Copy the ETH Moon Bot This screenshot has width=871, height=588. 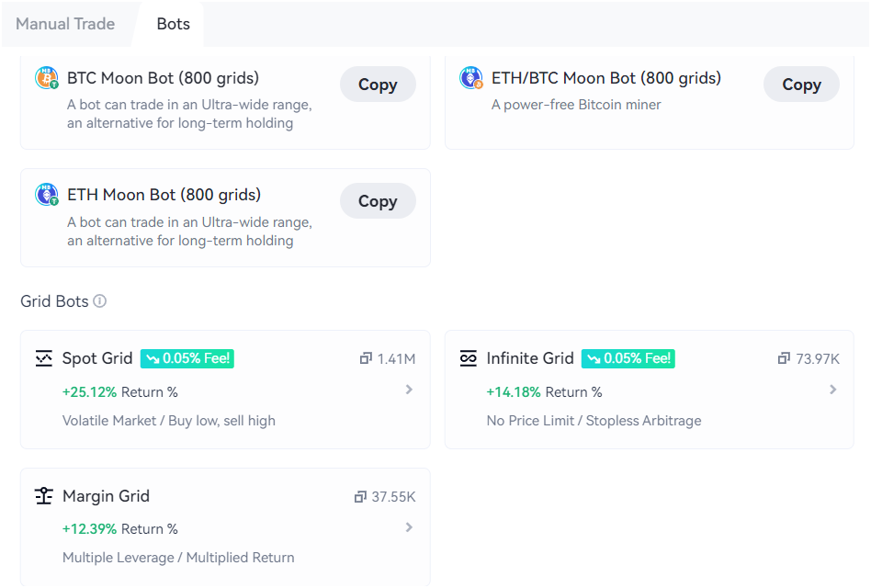378,200
